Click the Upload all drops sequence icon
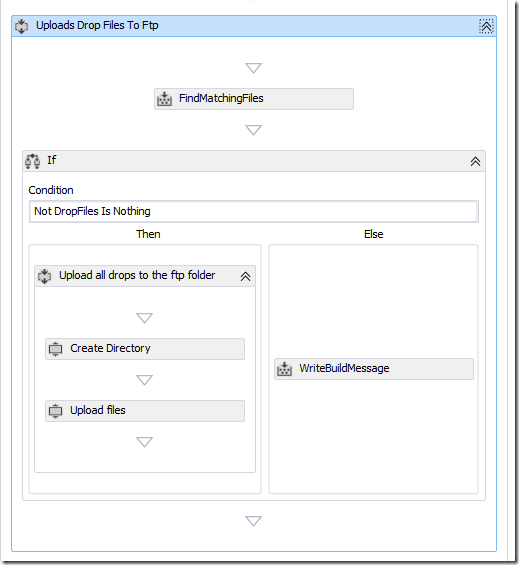This screenshot has width=519, height=565. pos(45,276)
